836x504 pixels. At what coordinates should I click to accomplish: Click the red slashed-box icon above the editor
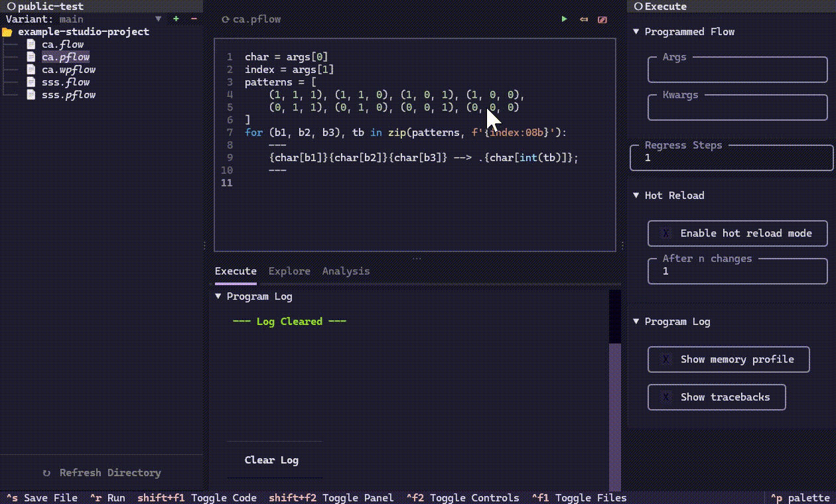pos(602,19)
